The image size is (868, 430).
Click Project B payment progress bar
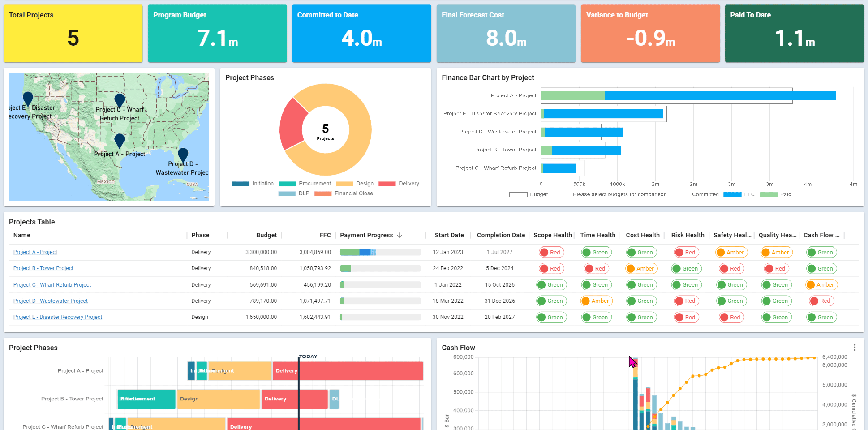[380, 268]
